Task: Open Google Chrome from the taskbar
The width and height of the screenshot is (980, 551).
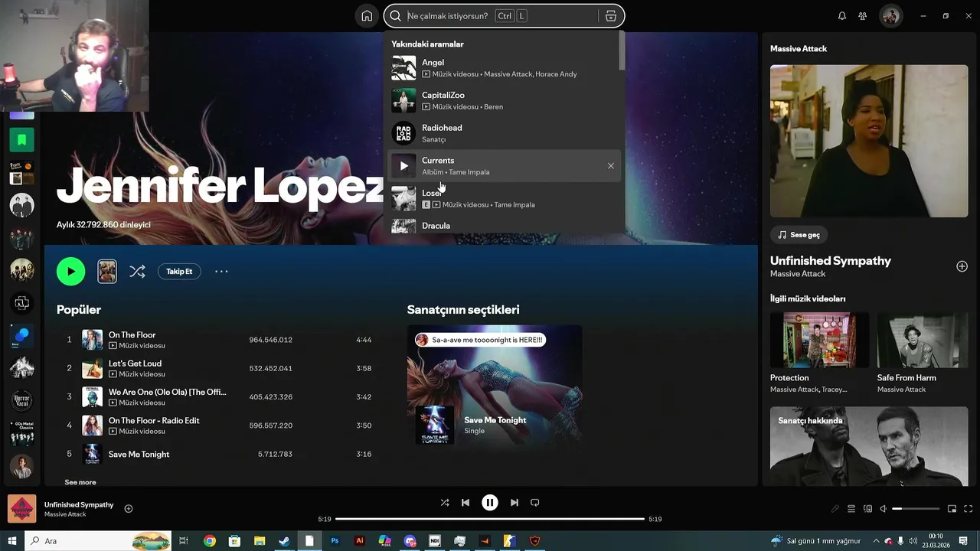Action: pyautogui.click(x=209, y=541)
